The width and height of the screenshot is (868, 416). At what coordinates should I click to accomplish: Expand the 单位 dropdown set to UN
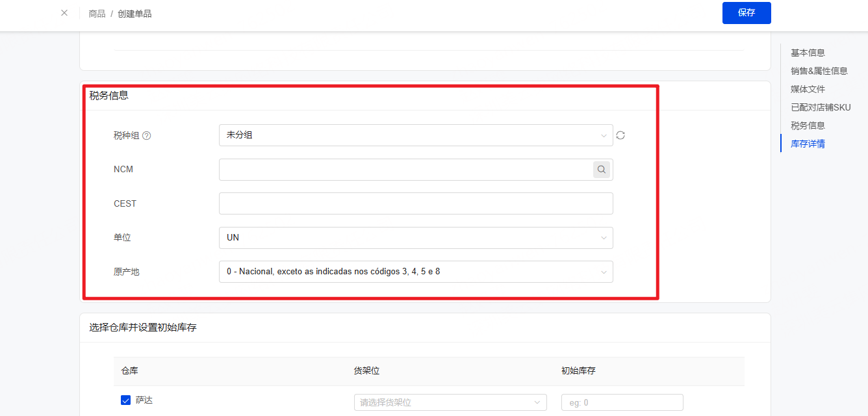(x=415, y=238)
